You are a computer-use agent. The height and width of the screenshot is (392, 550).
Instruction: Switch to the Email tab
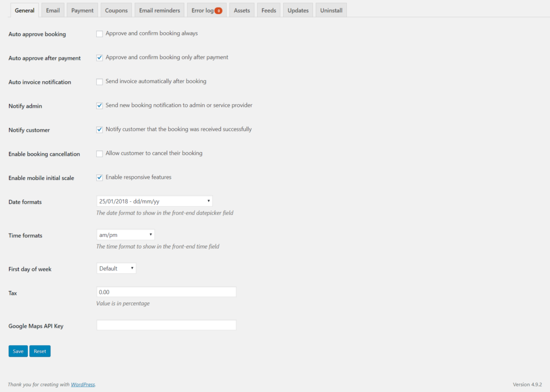pos(52,10)
